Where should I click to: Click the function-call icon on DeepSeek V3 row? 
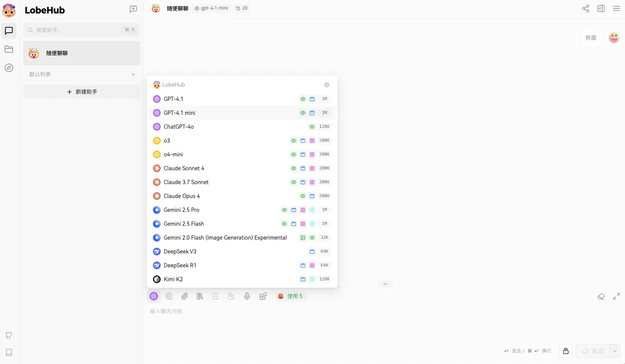coord(312,252)
